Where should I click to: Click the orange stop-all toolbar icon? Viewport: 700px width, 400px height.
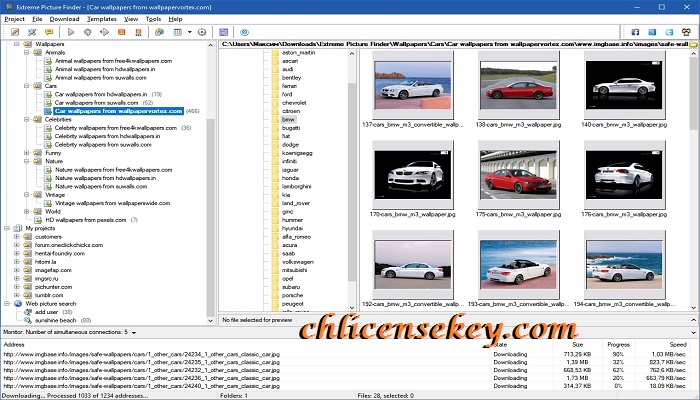click(138, 32)
